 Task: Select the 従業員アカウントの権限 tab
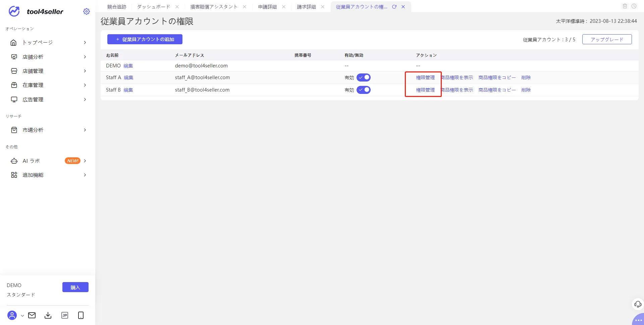(362, 7)
